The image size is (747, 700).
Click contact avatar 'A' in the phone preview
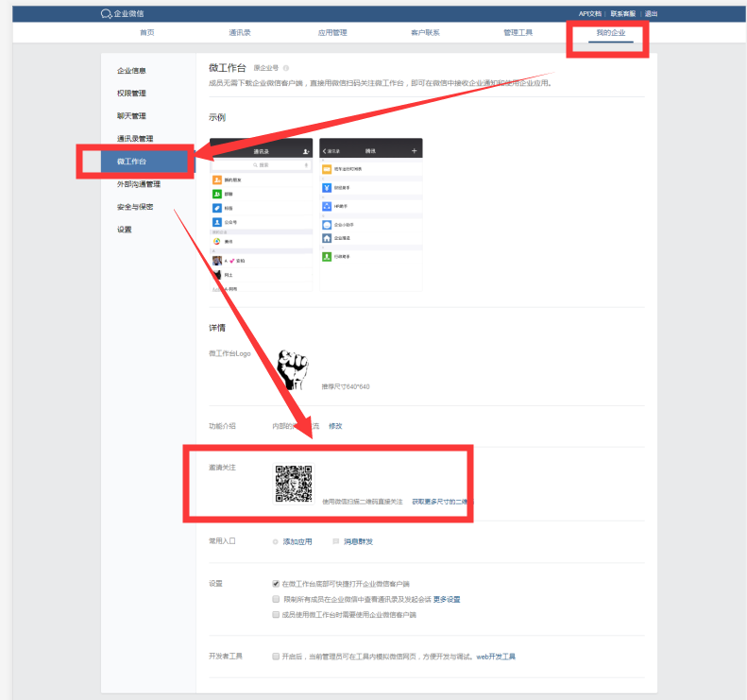(x=217, y=261)
